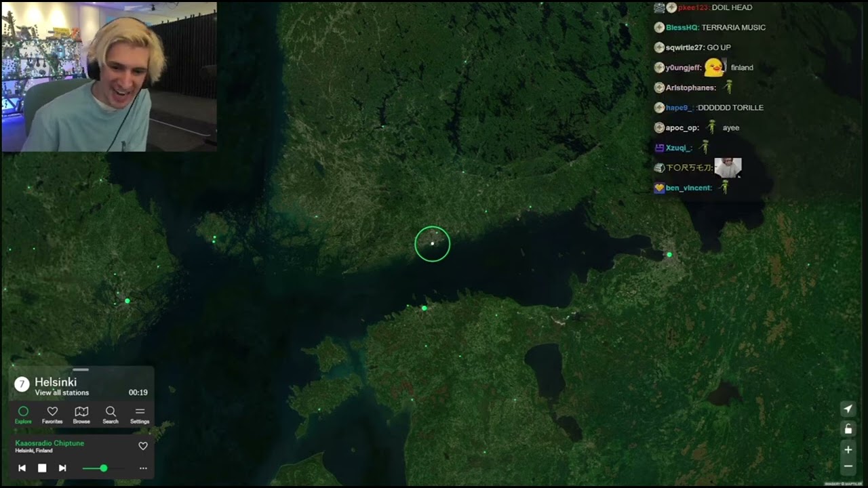This screenshot has width=868, height=488.
Task: Click the image emote in the message above ben_vincent
Action: [x=728, y=167]
